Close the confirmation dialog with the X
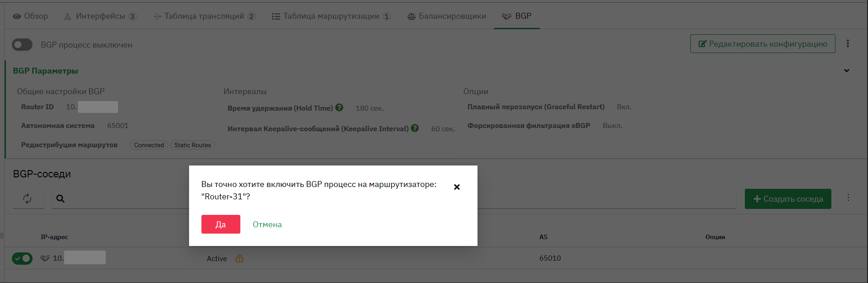This screenshot has height=283, width=868. pyautogui.click(x=457, y=187)
